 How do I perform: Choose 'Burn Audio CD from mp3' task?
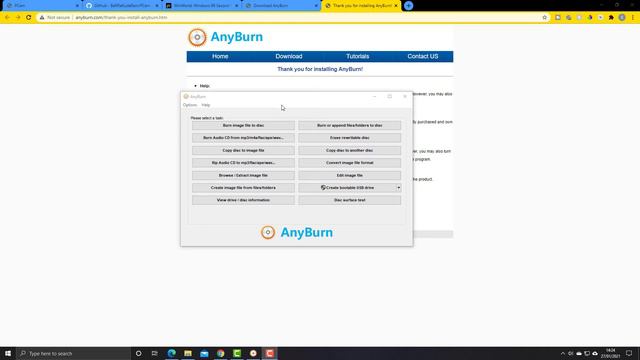click(x=243, y=138)
